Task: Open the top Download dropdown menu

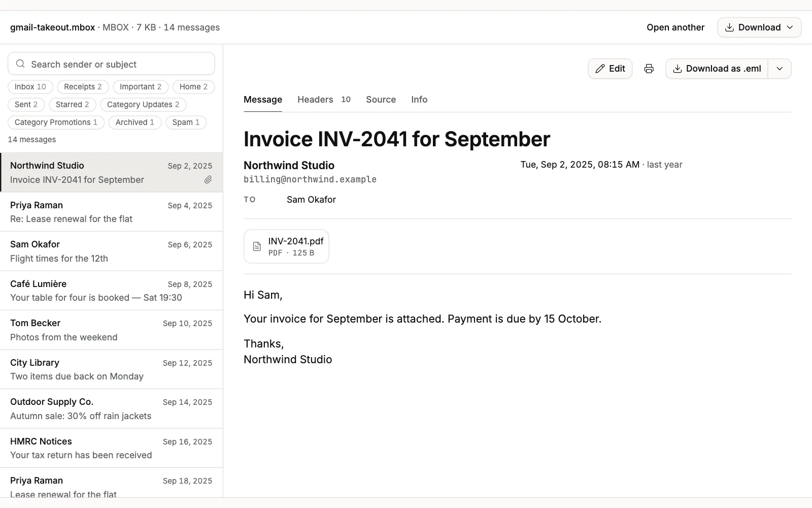Action: (x=759, y=27)
